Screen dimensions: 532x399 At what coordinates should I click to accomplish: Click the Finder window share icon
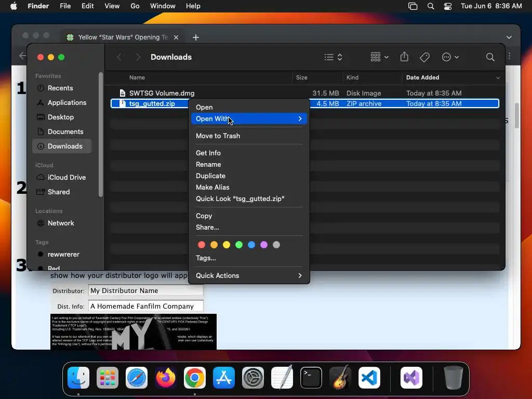404,57
